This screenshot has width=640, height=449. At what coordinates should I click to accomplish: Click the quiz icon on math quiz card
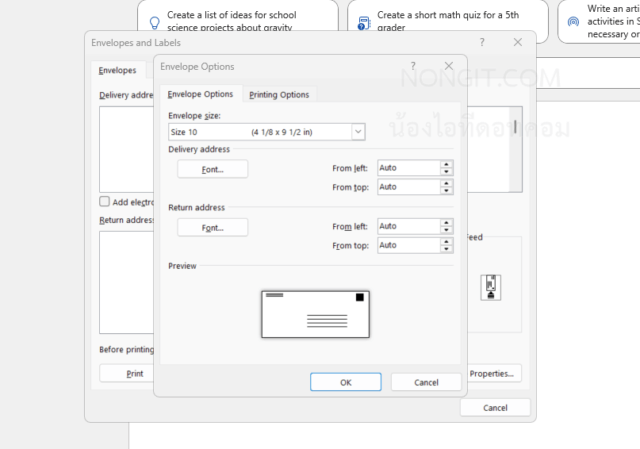click(x=364, y=23)
